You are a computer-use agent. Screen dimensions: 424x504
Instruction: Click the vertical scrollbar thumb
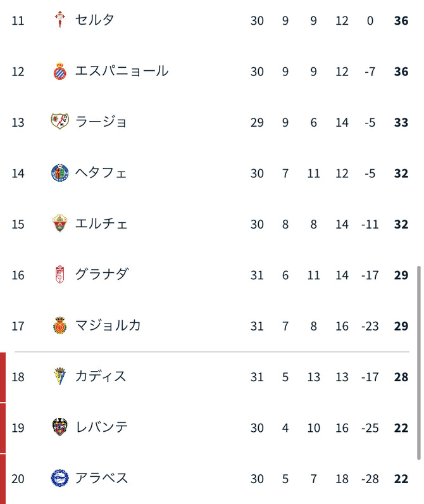coord(419,362)
